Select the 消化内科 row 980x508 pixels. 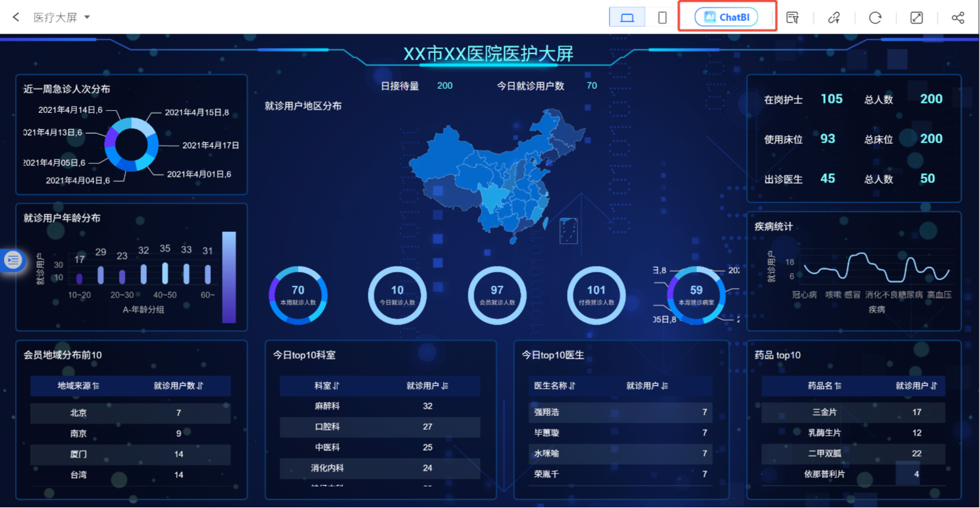[380, 468]
